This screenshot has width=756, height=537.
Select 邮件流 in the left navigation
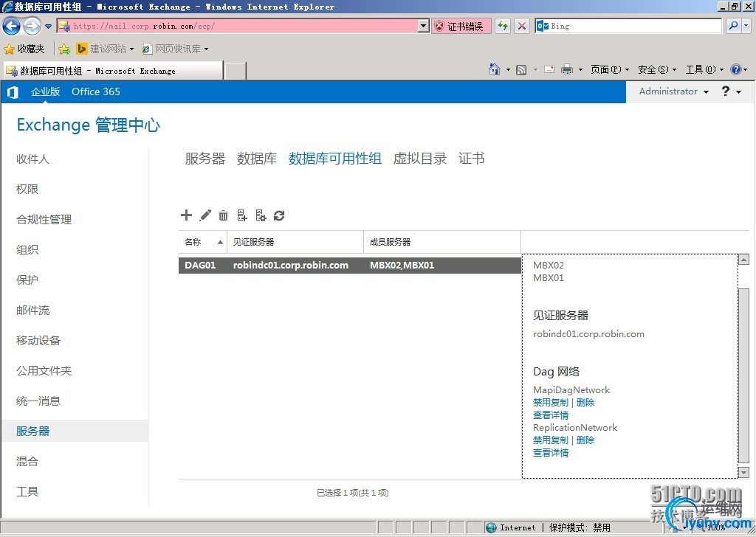coord(33,311)
